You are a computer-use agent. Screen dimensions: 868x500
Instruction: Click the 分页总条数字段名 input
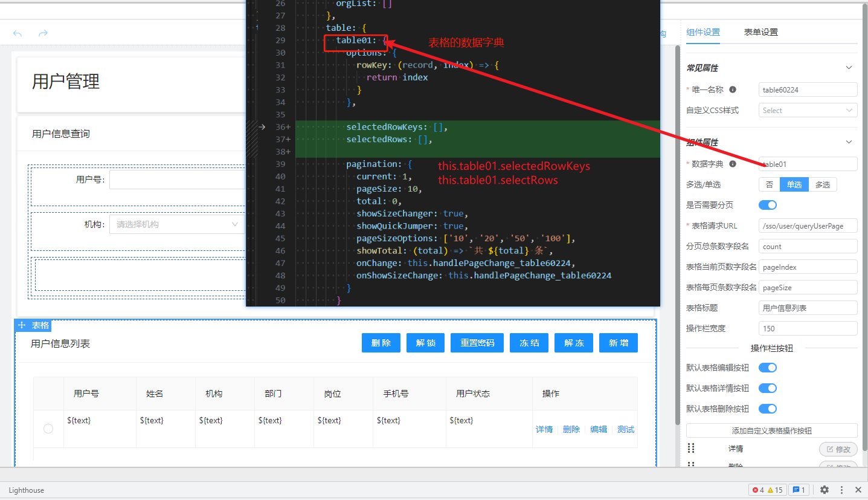pyautogui.click(x=808, y=246)
